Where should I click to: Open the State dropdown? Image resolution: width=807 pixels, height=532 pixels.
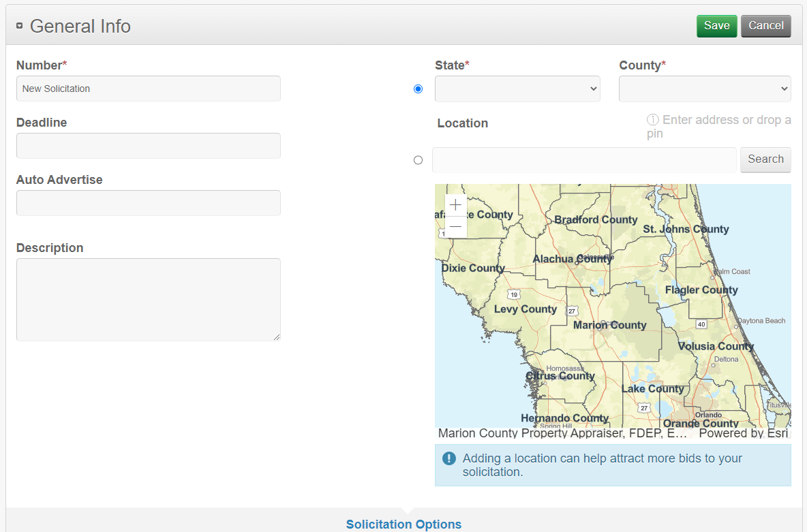coord(517,89)
